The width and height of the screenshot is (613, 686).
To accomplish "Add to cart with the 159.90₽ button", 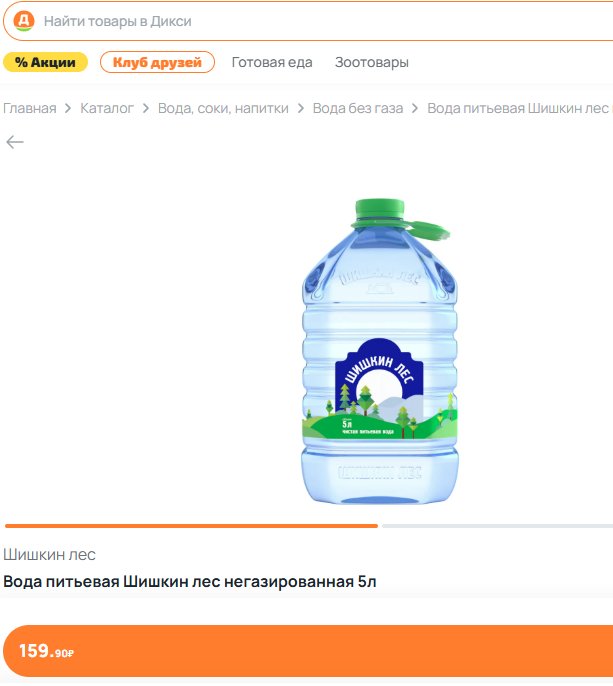I will (308, 651).
